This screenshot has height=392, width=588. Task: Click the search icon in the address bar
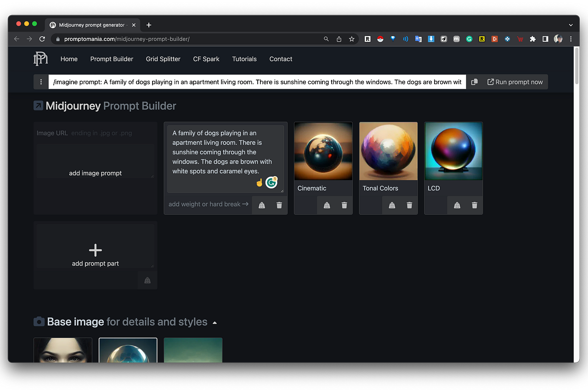click(326, 39)
